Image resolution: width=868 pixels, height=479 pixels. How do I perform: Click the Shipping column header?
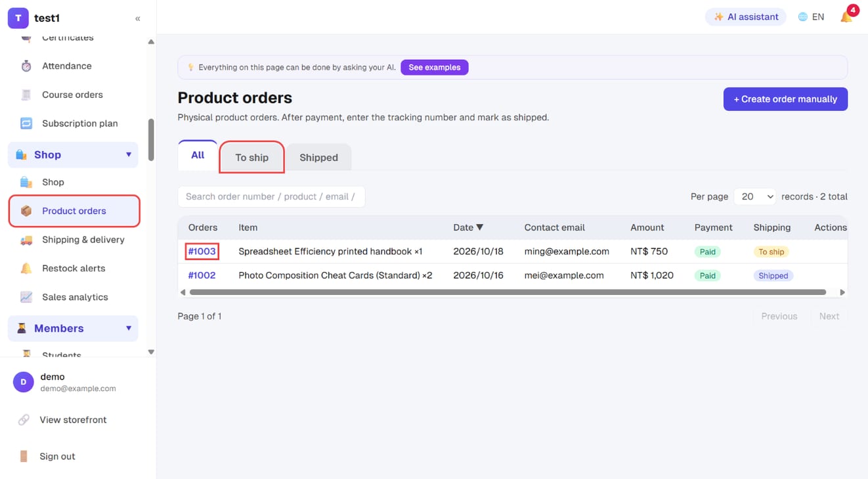click(772, 227)
